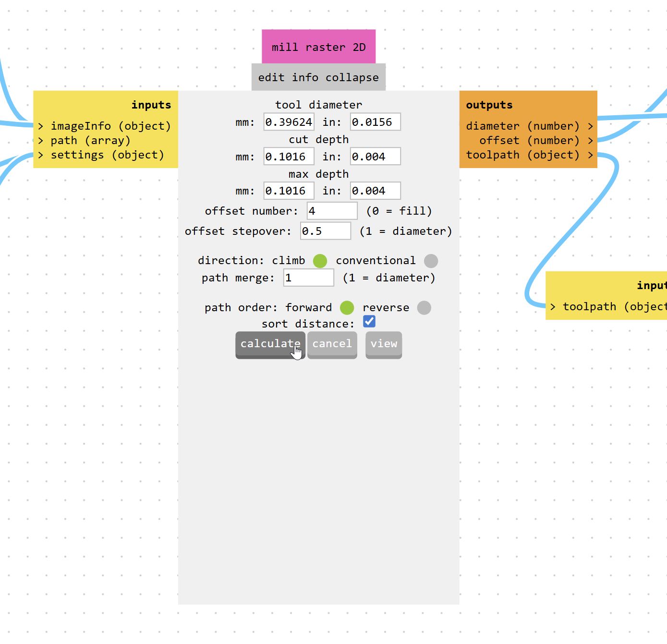Screen dimensions: 667x644
Task: Click the path (array) input port
Action: tap(85, 140)
